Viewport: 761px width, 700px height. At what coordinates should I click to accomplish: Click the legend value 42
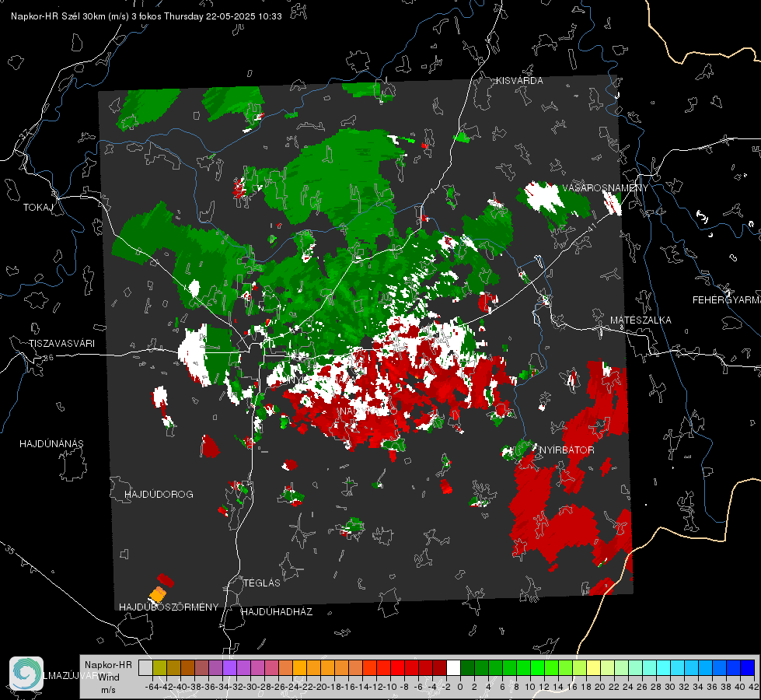pos(754,687)
